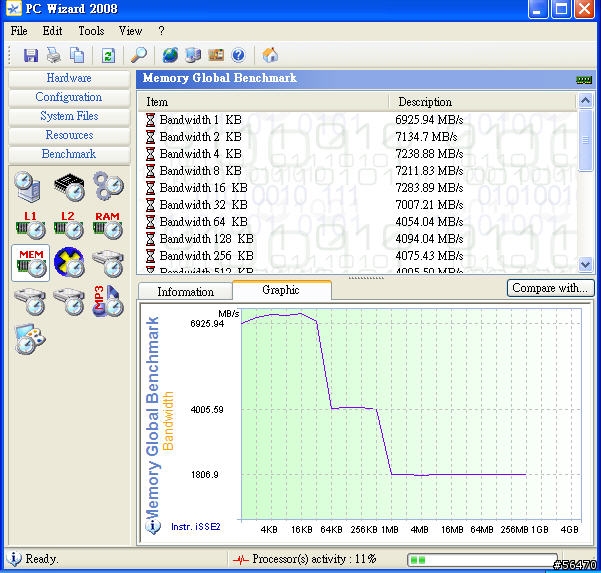This screenshot has width=601, height=573.
Task: Click the vertical scrollbar thumb
Action: pyautogui.click(x=585, y=140)
